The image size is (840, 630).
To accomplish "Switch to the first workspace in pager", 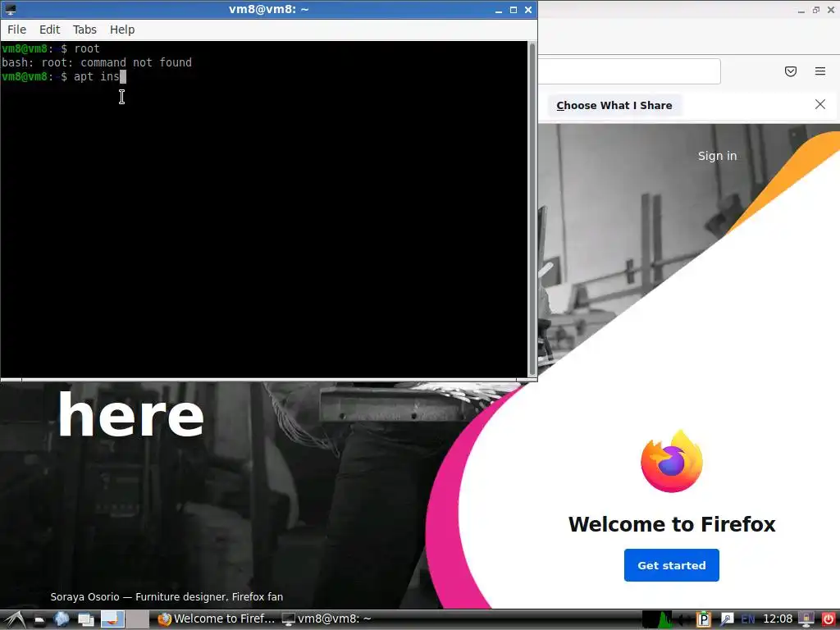I will tap(112, 619).
